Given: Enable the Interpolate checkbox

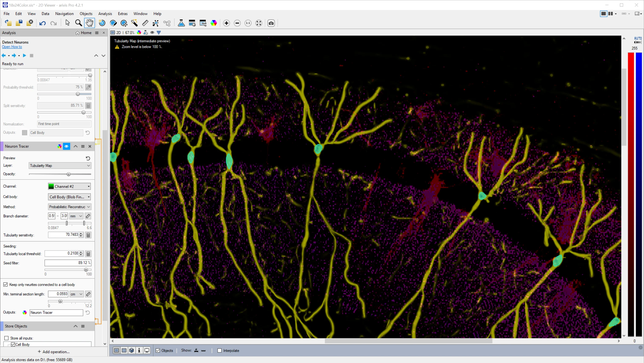Looking at the screenshot, I should 220,350.
